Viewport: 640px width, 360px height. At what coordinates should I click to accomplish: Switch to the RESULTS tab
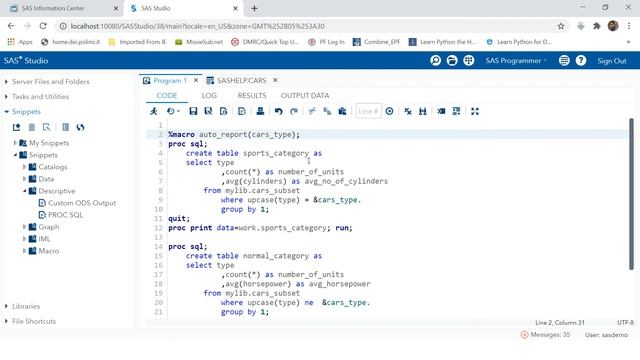pyautogui.click(x=252, y=96)
